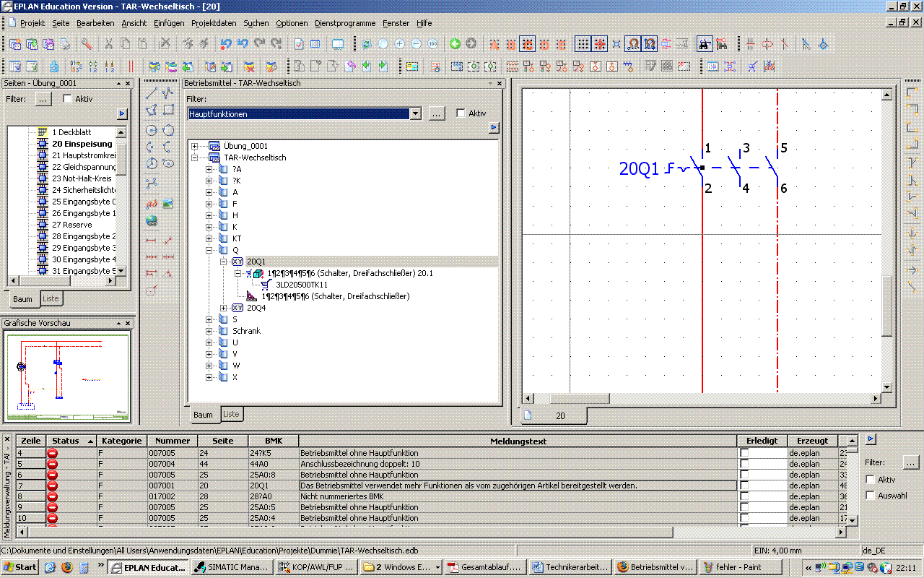The width and height of the screenshot is (924, 578).
Task: Select the ellipse drawing tool
Action: tap(168, 164)
